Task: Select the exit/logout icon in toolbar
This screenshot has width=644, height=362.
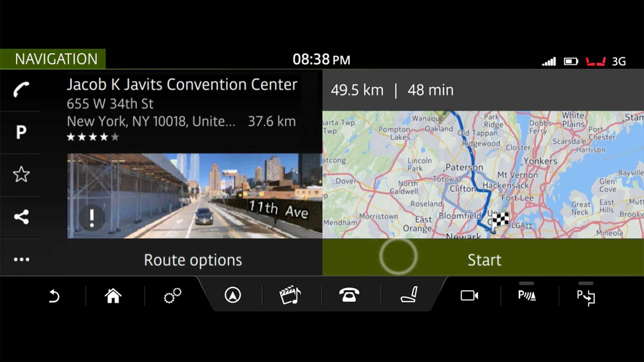Action: [x=586, y=295]
